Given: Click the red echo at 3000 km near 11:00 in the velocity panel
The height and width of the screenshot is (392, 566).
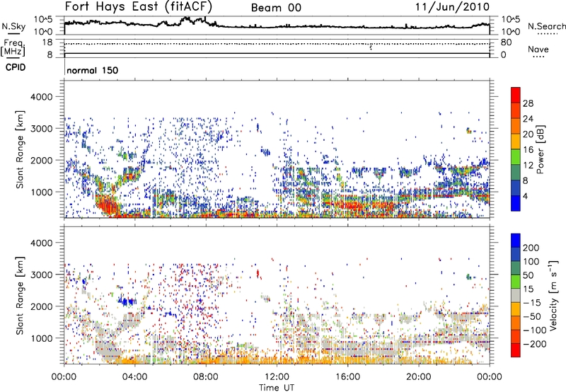Looking at the screenshot, I should tap(258, 274).
